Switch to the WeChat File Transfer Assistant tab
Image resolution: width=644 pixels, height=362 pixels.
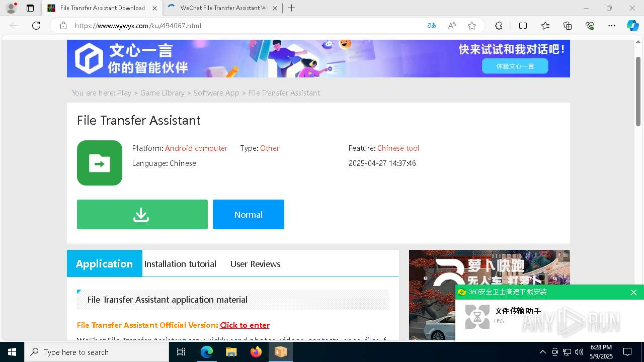(223, 8)
